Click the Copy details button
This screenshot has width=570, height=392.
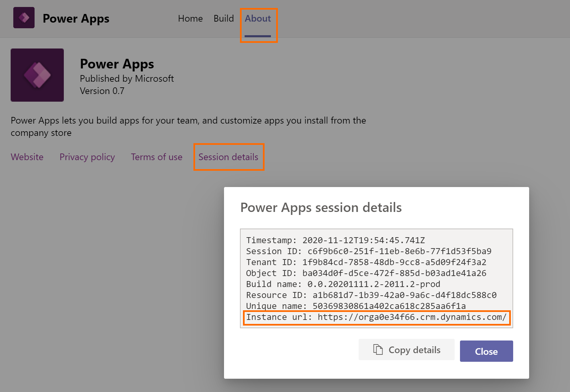click(406, 349)
